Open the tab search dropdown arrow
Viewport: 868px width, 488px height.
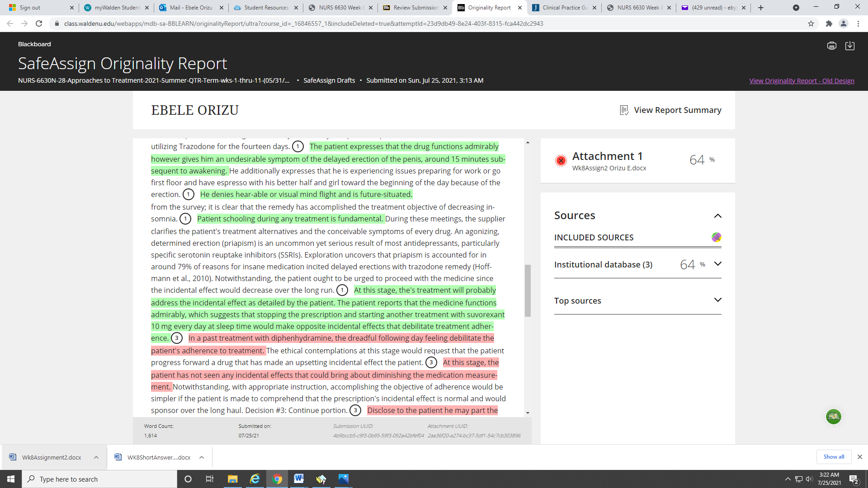(x=796, y=8)
